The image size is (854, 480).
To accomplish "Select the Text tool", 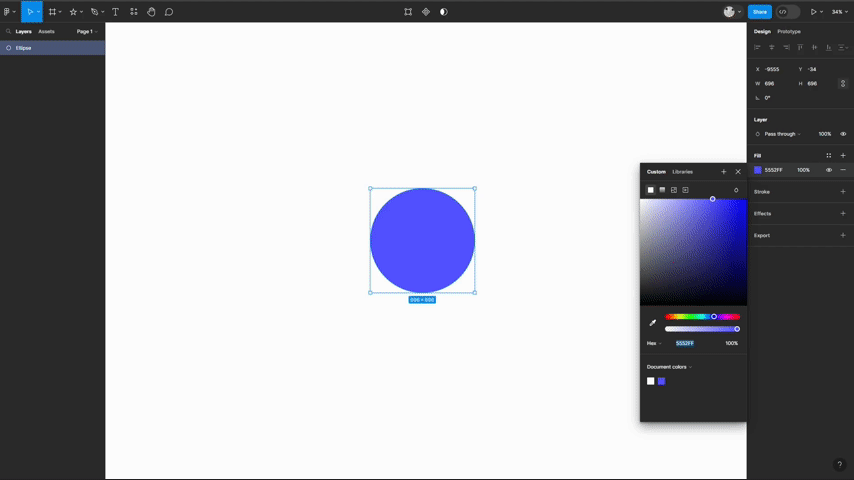I will [115, 11].
